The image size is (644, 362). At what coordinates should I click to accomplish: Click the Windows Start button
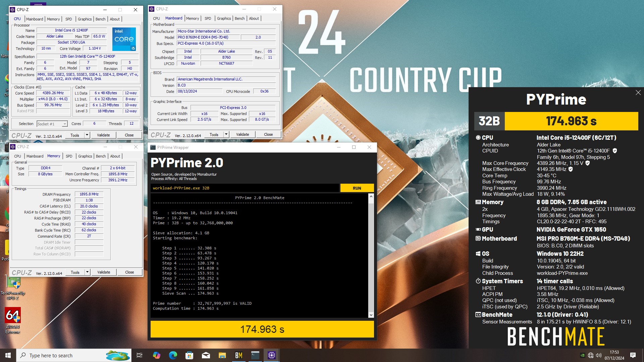(8, 355)
